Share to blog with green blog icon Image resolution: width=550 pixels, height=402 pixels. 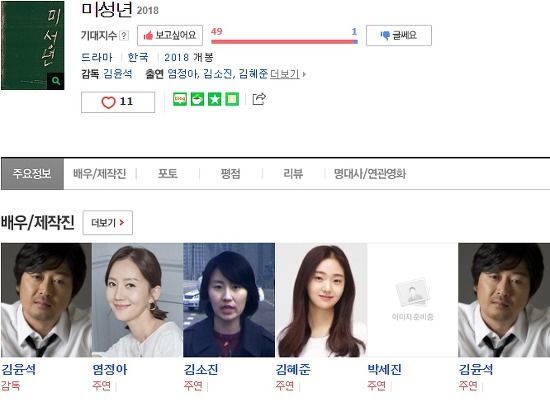click(180, 99)
